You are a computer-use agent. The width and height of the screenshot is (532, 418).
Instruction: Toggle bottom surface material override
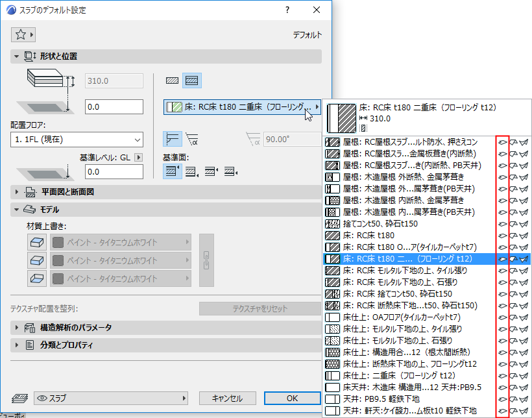(36, 278)
